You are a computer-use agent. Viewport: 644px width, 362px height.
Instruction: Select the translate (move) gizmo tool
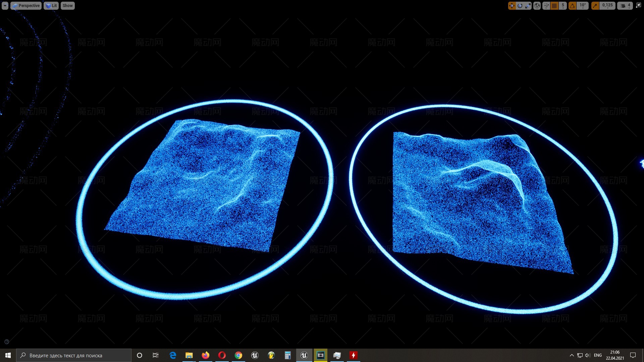[512, 6]
